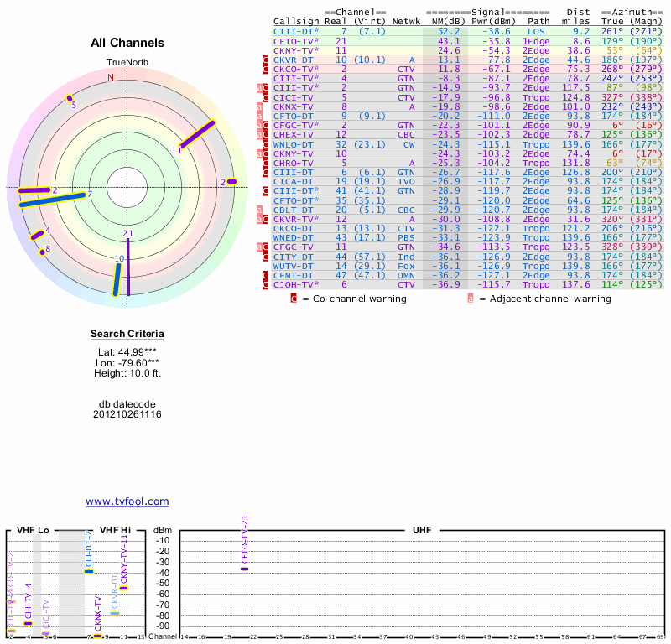Click the co-channel warning icon beside CJOH-TV
The height and width of the screenshot is (644, 671).
(266, 284)
